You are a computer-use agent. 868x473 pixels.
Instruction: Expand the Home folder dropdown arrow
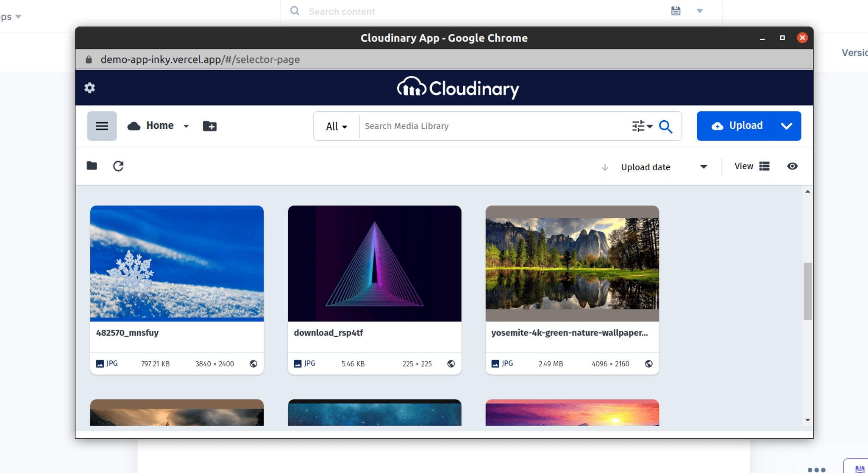[186, 126]
